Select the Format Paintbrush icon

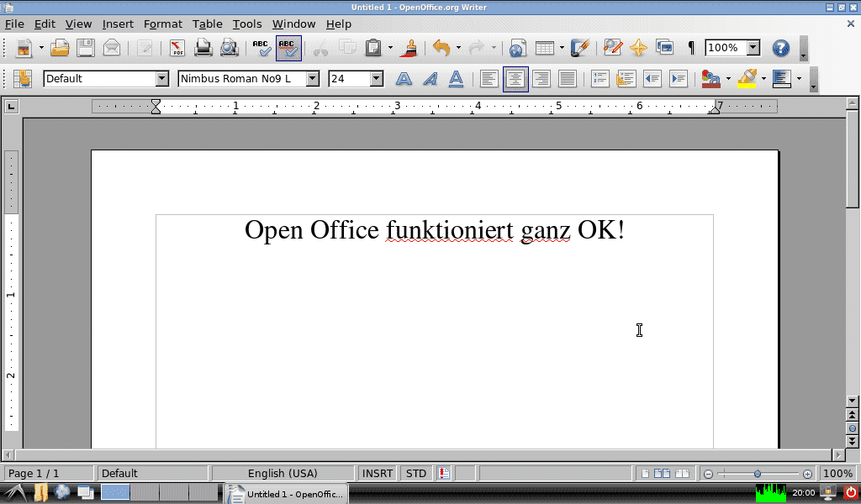pyautogui.click(x=409, y=48)
